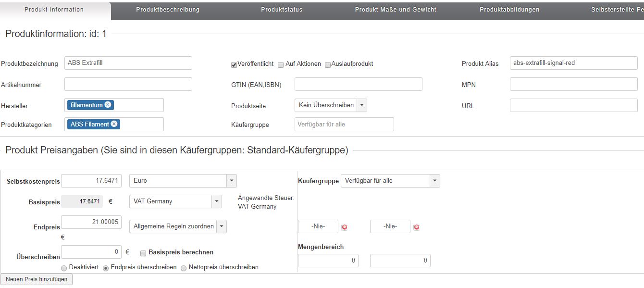Open the Produktabbildungen tab

509,10
